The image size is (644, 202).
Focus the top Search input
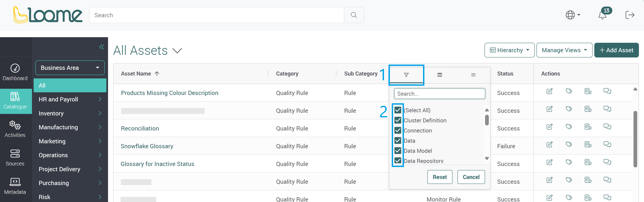click(x=217, y=15)
